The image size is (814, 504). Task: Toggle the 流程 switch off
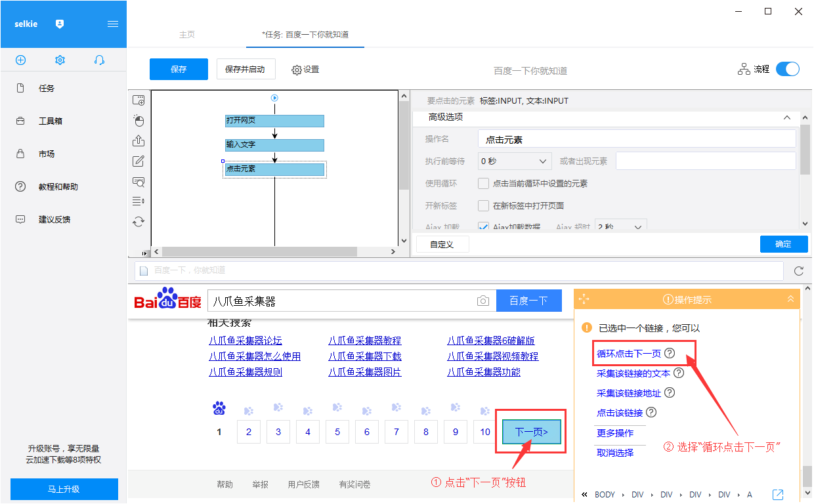788,69
